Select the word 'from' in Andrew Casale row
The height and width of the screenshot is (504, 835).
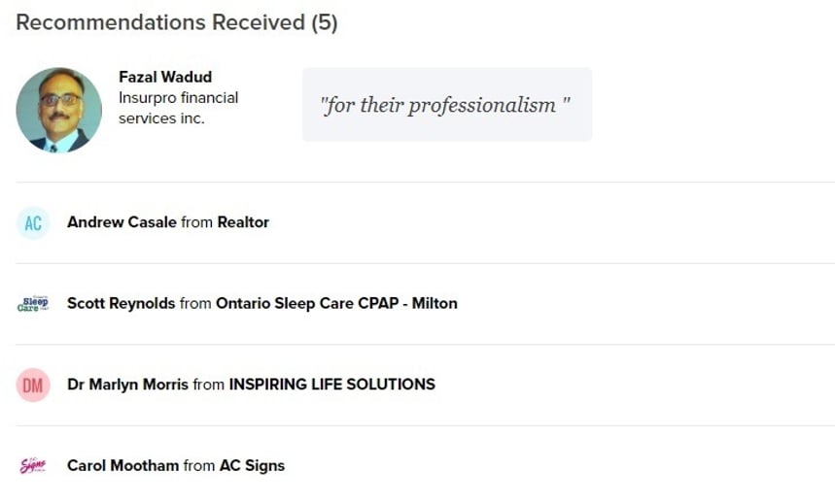(197, 222)
